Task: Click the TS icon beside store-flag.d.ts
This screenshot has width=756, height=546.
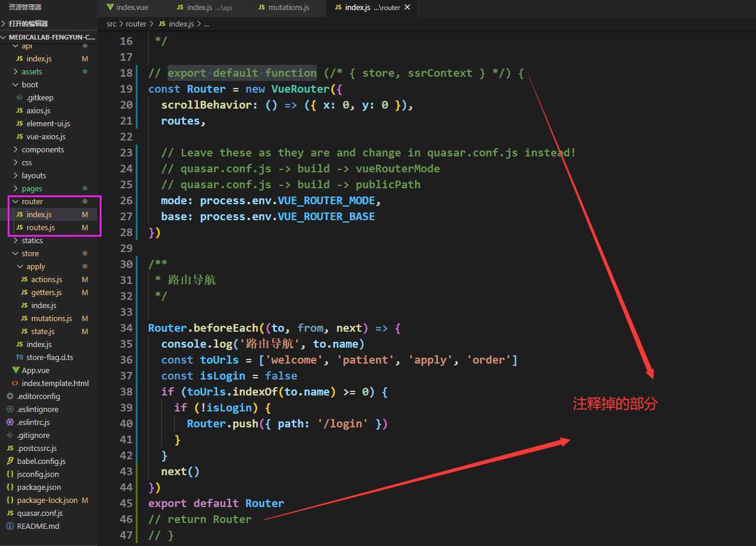Action: 19,357
